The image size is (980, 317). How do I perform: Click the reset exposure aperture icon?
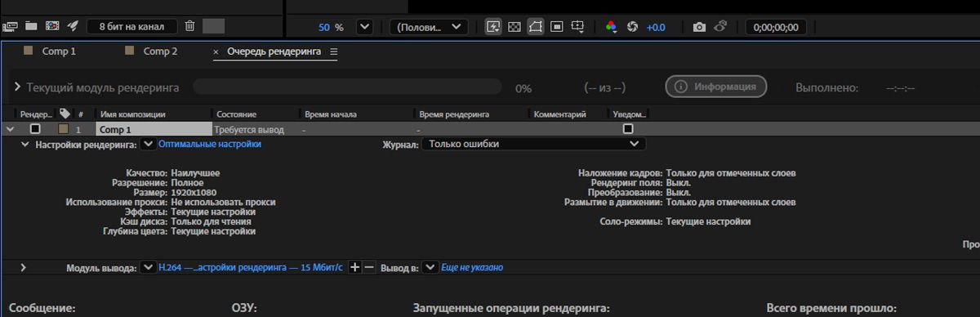(x=632, y=27)
